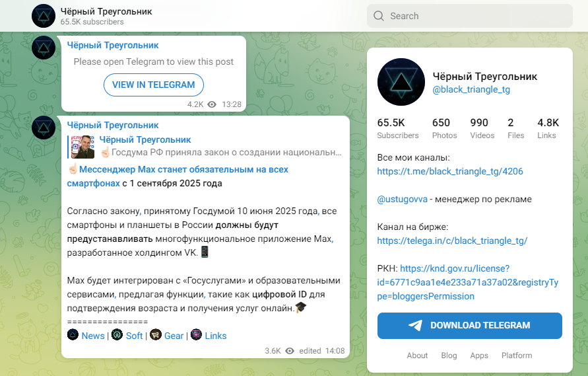Open the 650 Photos tab

(444, 128)
